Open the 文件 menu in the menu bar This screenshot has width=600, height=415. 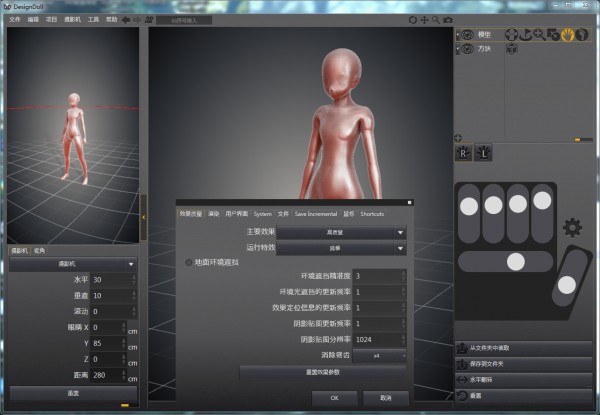point(14,19)
